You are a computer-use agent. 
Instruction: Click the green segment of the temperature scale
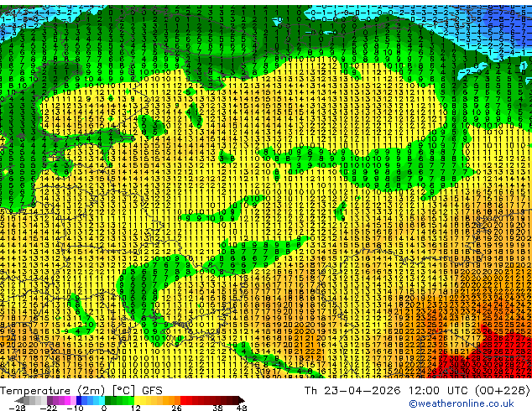(119, 400)
